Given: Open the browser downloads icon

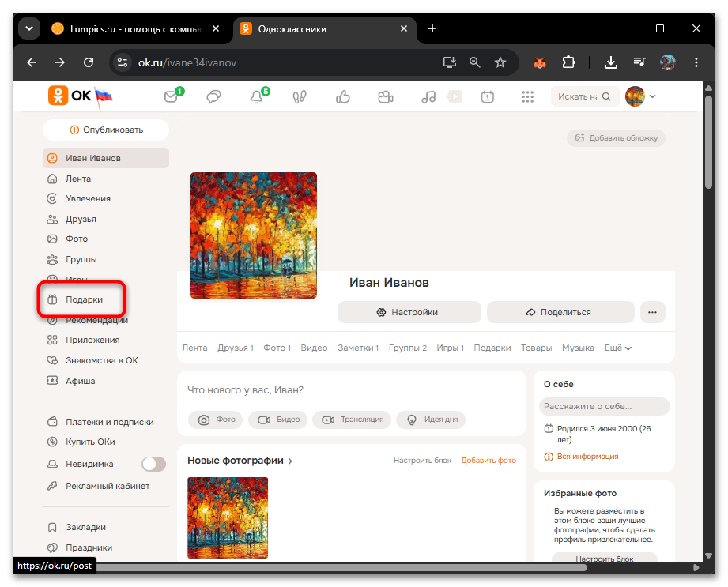Looking at the screenshot, I should pos(611,62).
